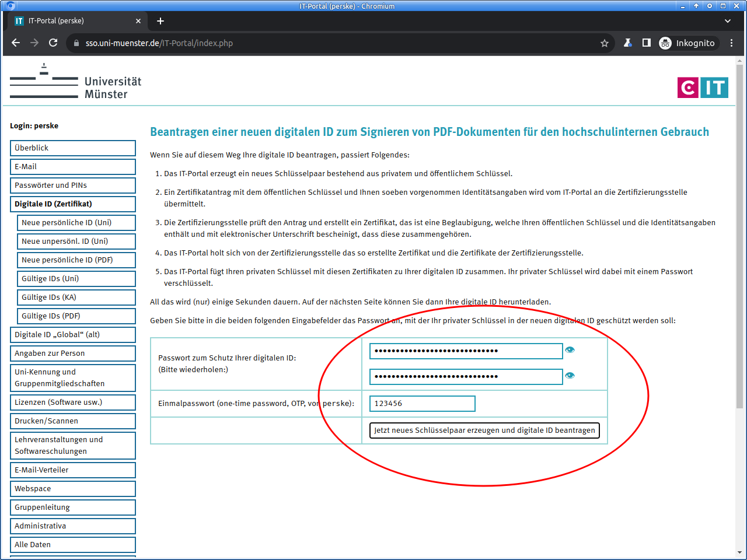Click the page vertical scrollbar
Screen dimensions: 747x560
tap(740, 233)
